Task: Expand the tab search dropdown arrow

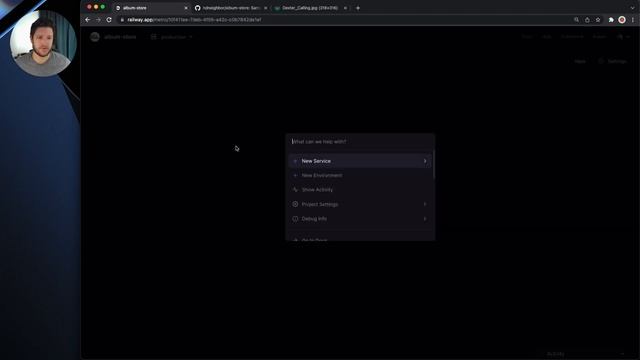Action: tap(632, 8)
